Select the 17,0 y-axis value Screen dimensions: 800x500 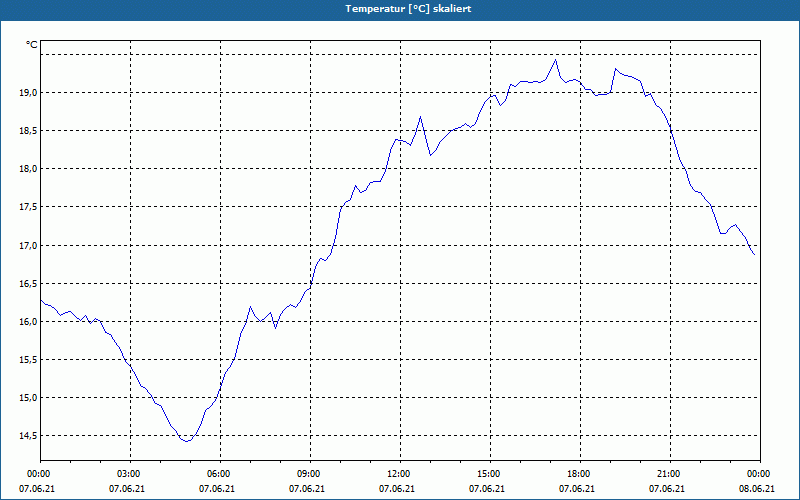pyautogui.click(x=29, y=246)
